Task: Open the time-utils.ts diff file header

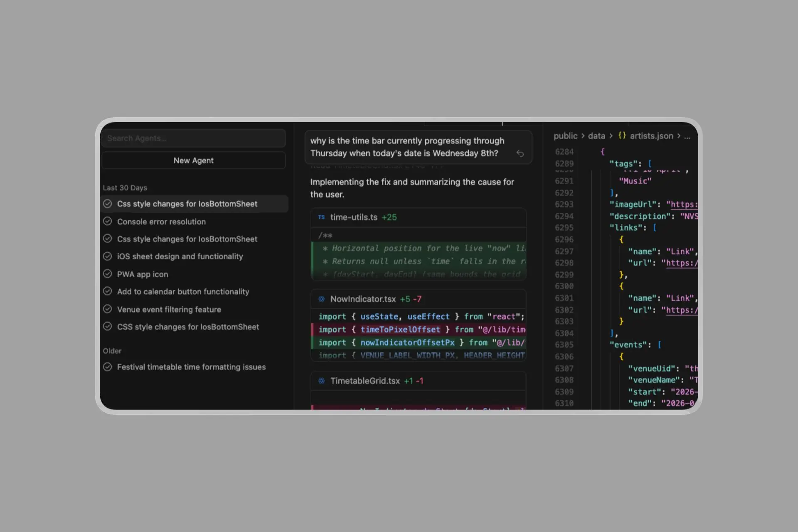Action: coord(418,217)
